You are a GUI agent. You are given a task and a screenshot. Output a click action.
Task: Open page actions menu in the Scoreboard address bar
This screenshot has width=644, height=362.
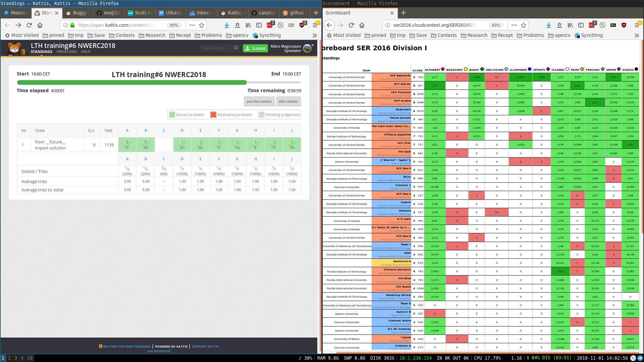[514, 25]
